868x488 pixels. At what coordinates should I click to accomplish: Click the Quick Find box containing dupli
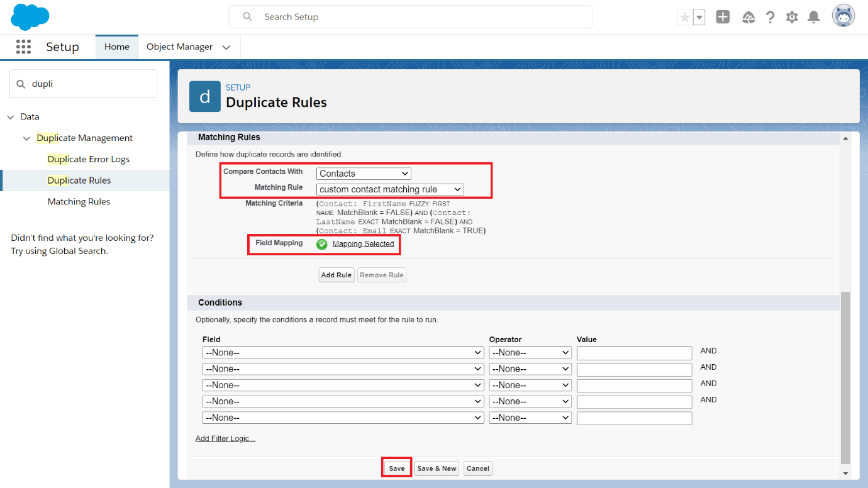click(x=83, y=84)
